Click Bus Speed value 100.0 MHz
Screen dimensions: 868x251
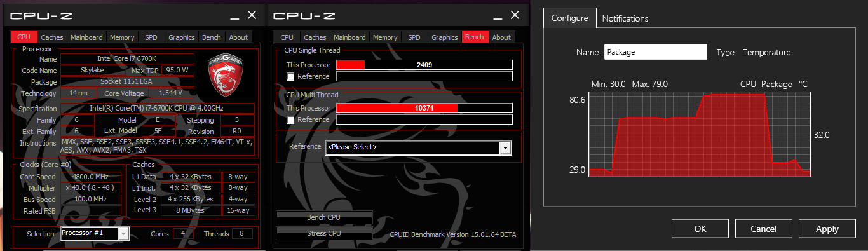tap(92, 200)
